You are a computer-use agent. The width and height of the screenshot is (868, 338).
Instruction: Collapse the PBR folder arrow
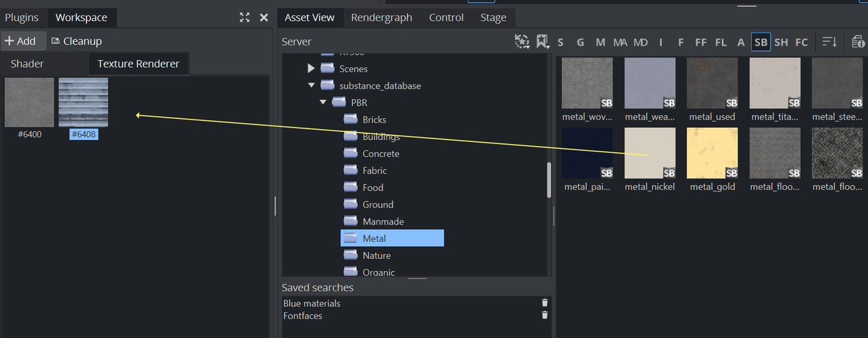[323, 103]
